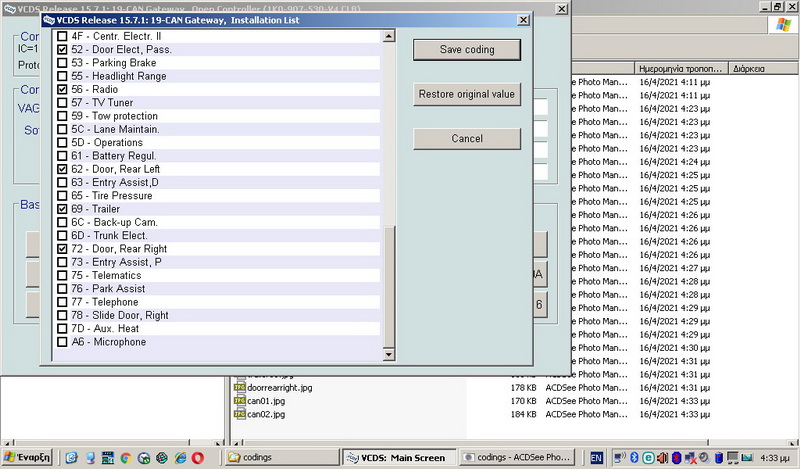This screenshot has width=800, height=469.
Task: Launch Google Chrome from quick launch
Action: [x=126, y=458]
